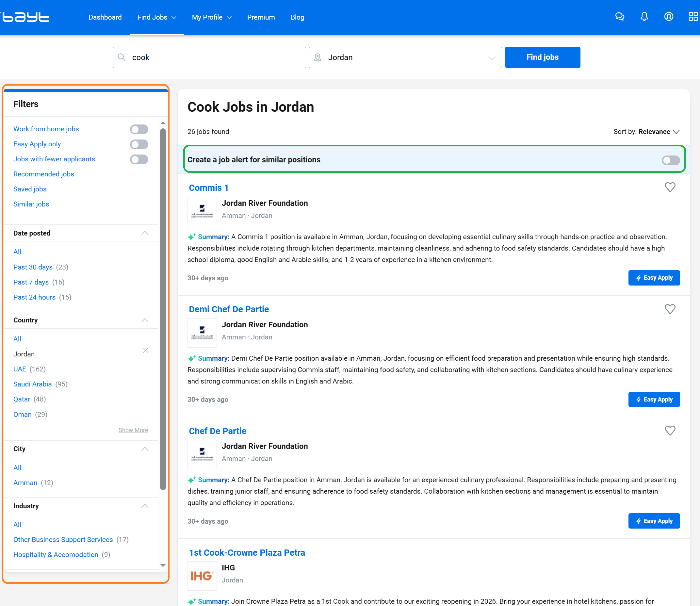Open the messages chat icon
The image size is (700, 606).
point(620,17)
